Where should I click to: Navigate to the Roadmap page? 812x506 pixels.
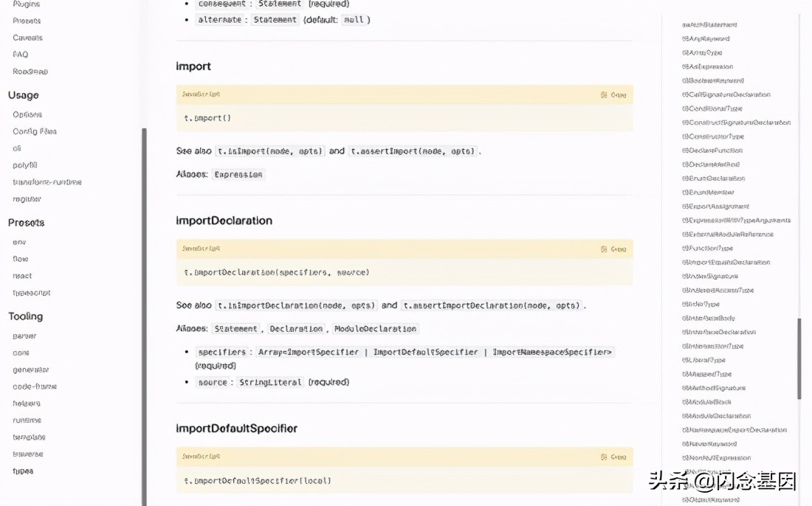[x=30, y=72]
